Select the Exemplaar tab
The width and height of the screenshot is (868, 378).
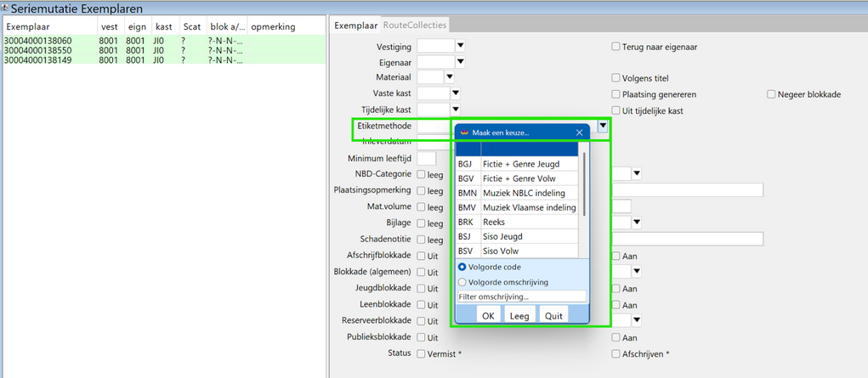point(355,25)
